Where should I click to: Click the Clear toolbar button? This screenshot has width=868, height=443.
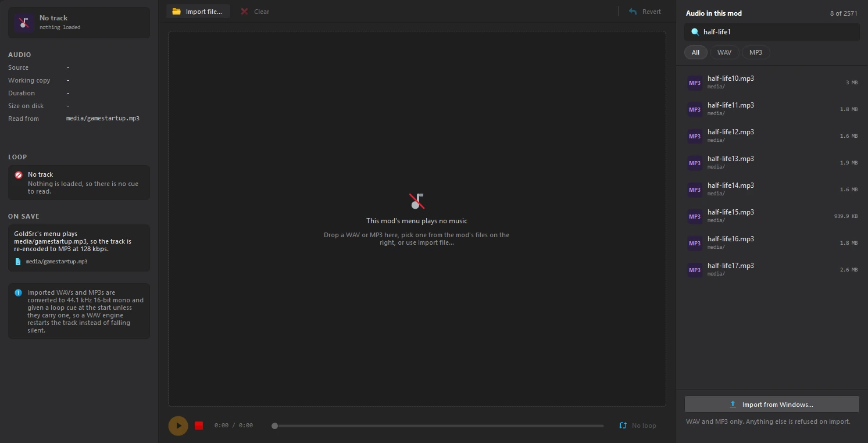pyautogui.click(x=255, y=12)
